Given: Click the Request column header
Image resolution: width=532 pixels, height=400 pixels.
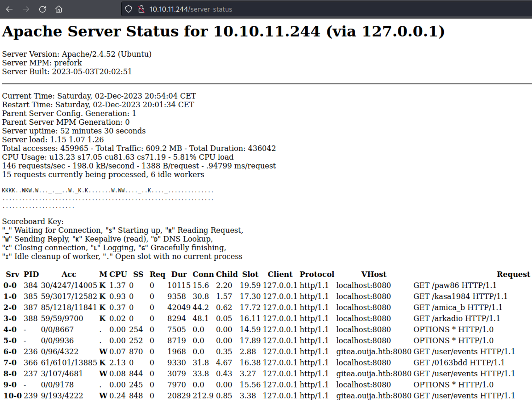Looking at the screenshot, I should tap(513, 274).
